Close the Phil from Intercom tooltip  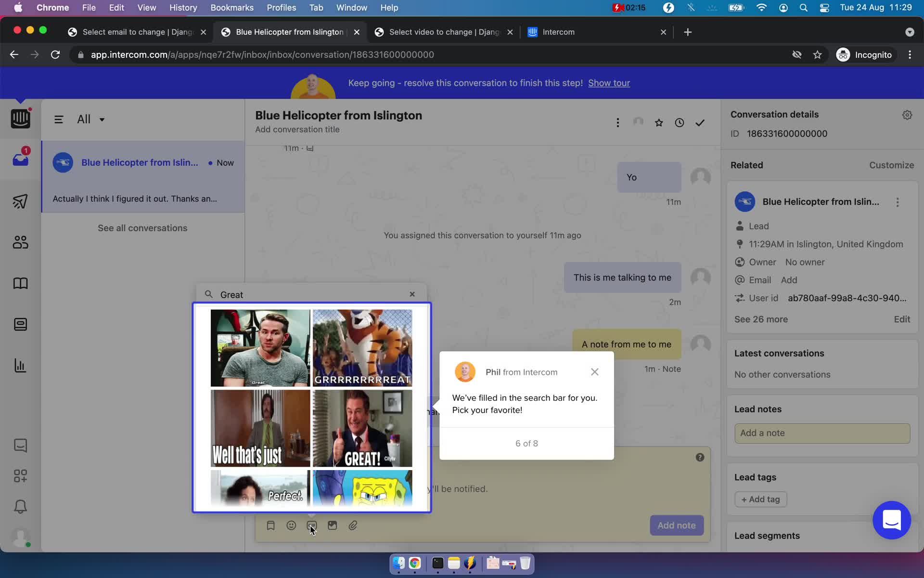[595, 372]
